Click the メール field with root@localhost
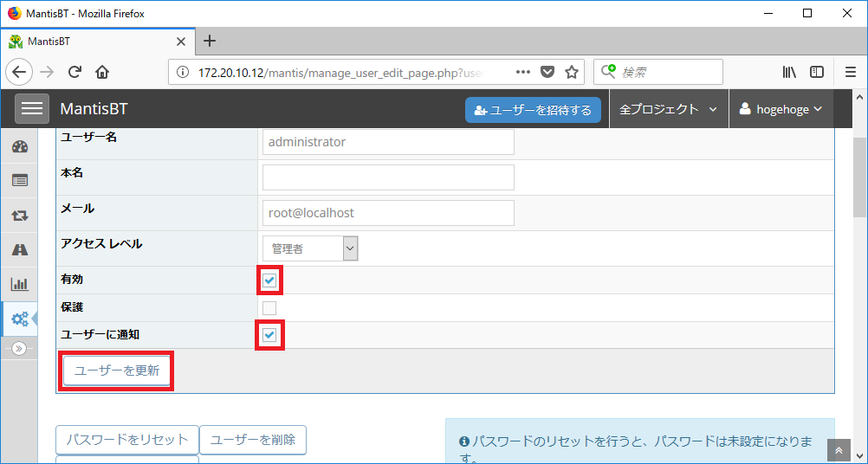Screen dimensions: 868x464 tap(388, 213)
